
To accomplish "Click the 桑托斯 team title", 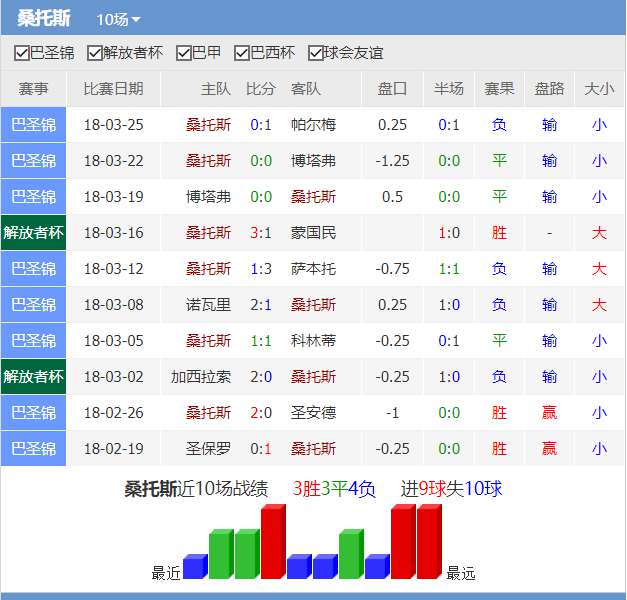I will coord(44,19).
